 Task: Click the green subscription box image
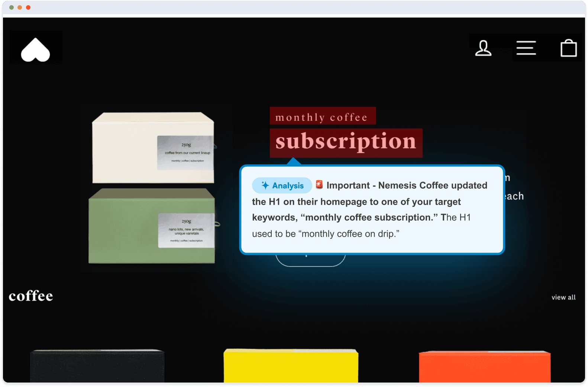coord(152,226)
